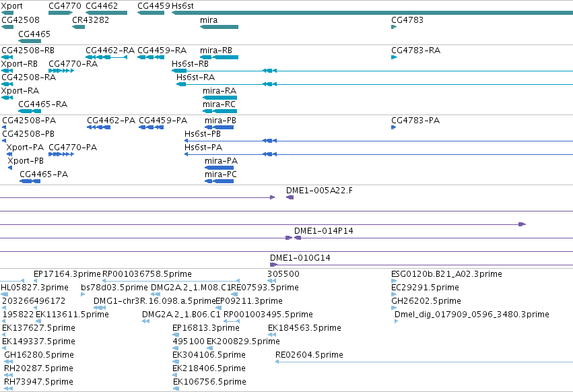Image resolution: width=573 pixels, height=392 pixels.
Task: Select the Hs6st-RA transcript label
Action: (x=195, y=77)
